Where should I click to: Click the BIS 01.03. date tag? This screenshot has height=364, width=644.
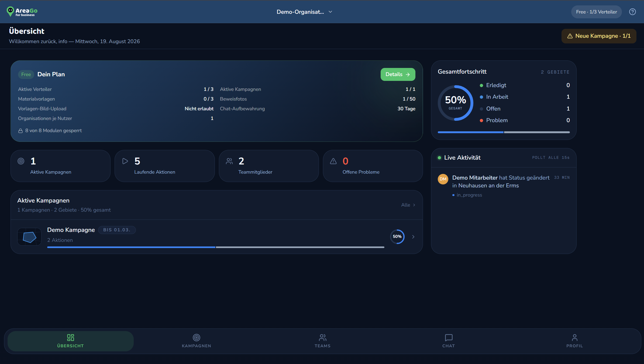tap(117, 230)
